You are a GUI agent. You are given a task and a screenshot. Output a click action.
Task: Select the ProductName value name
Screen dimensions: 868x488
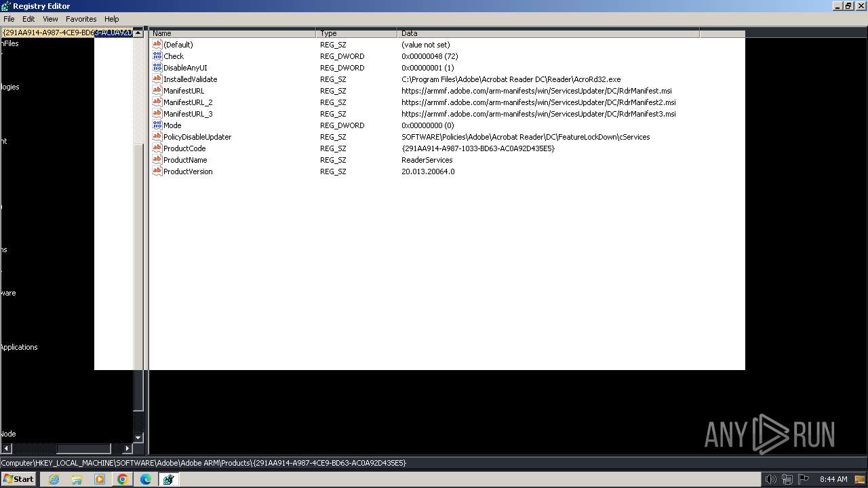(185, 160)
